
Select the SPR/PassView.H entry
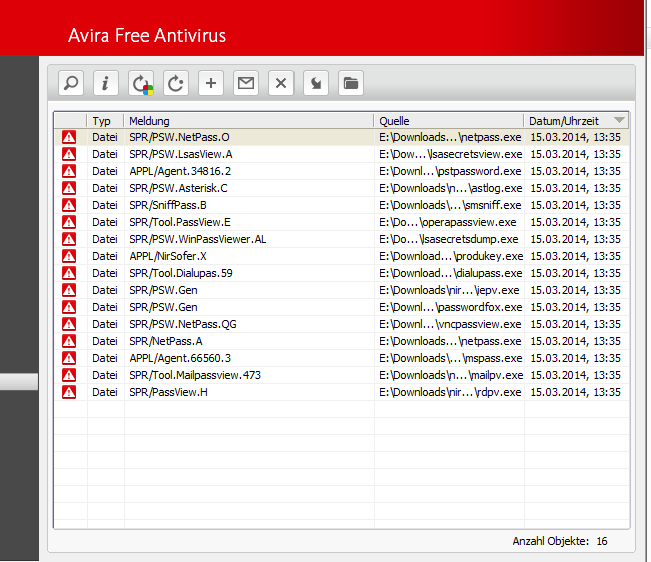[342, 392]
